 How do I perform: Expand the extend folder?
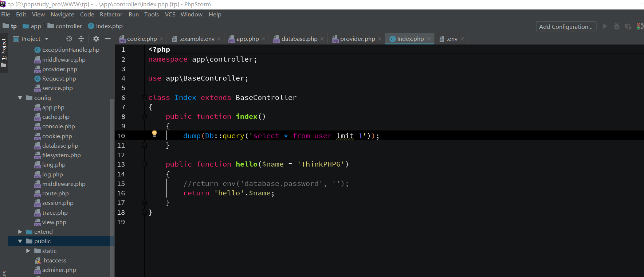[x=20, y=232]
